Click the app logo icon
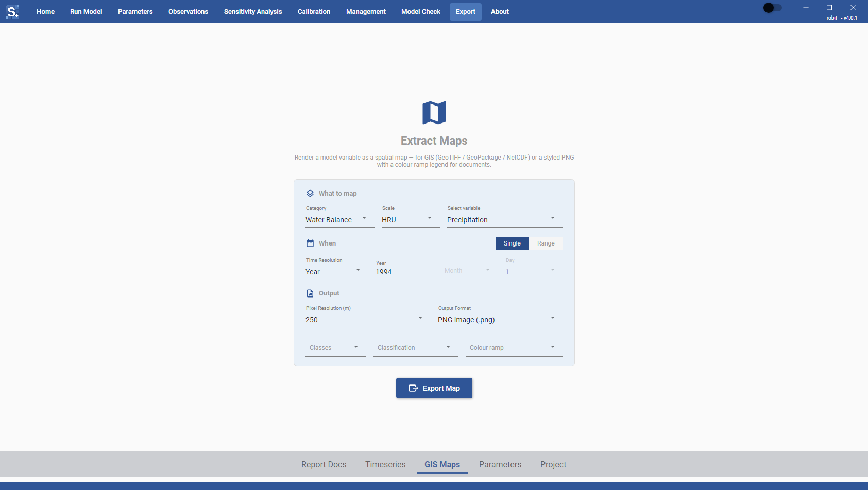868x490 pixels. pos(12,11)
